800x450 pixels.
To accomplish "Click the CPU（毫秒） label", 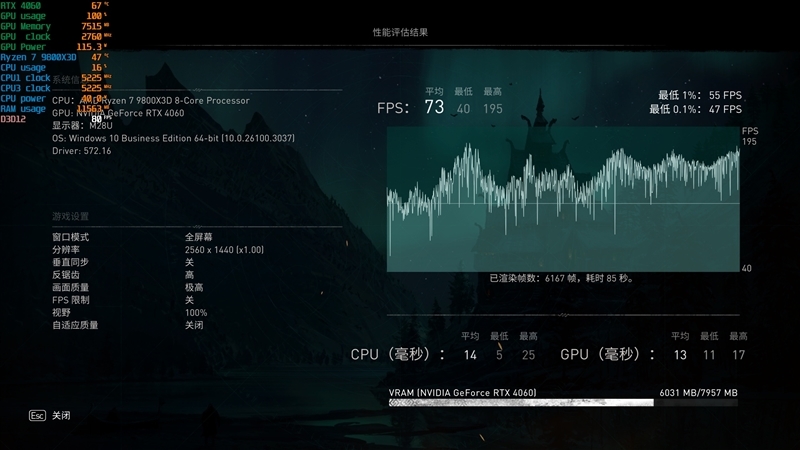I will coord(397,355).
